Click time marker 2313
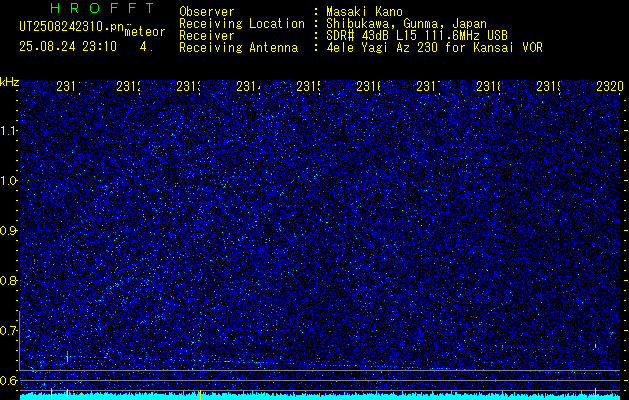 point(189,87)
